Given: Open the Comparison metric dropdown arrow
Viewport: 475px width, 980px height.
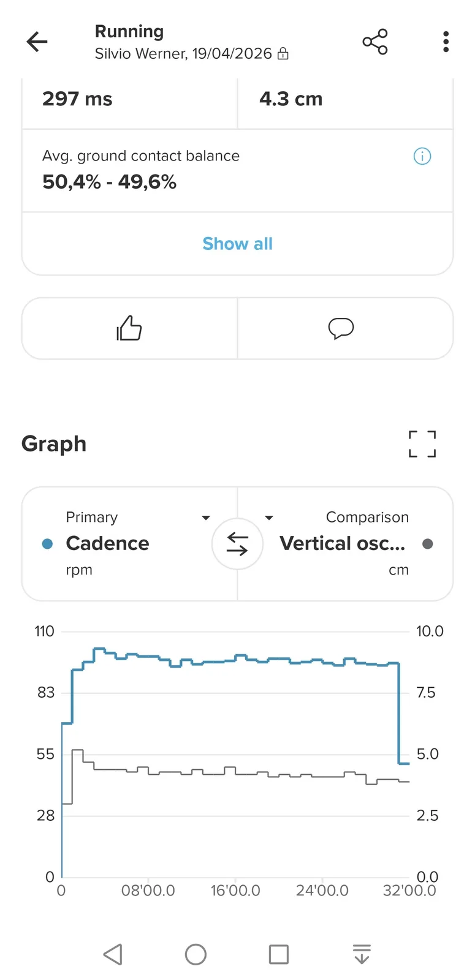Looking at the screenshot, I should 269,518.
